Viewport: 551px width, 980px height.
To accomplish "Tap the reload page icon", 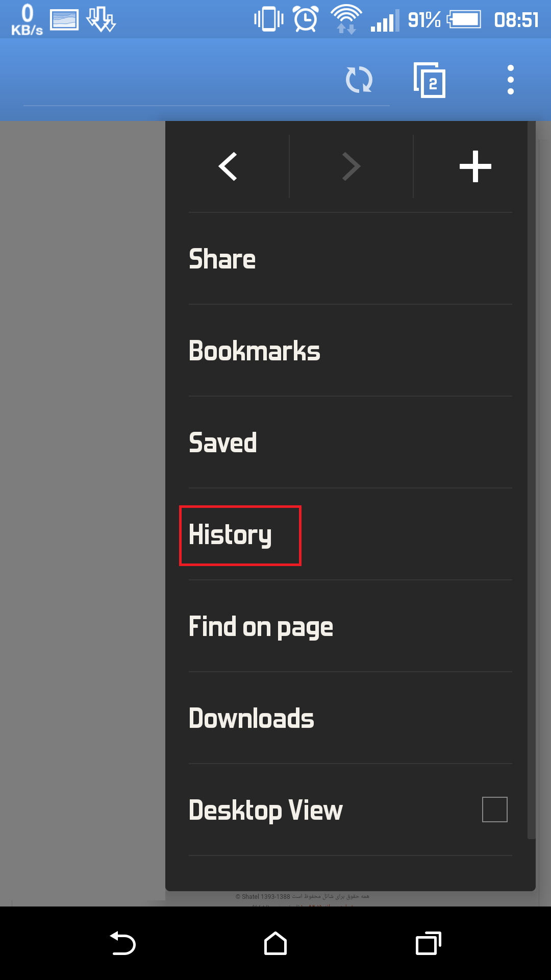I will coord(359,80).
